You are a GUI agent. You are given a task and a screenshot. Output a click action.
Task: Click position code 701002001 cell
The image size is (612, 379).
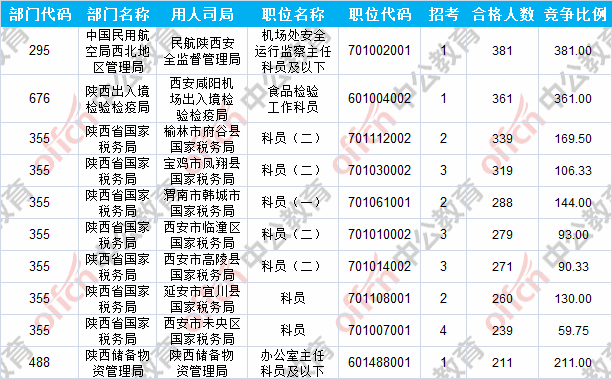pos(379,51)
